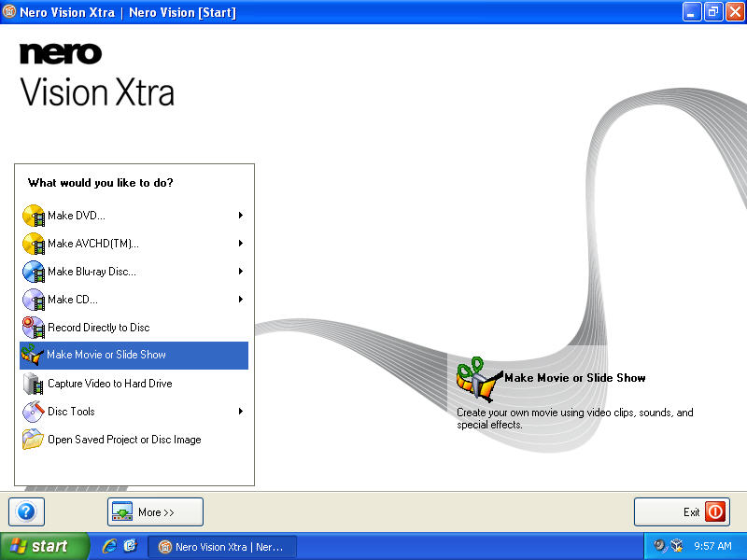Click the Disc Tools icon
The height and width of the screenshot is (560, 747).
click(x=34, y=412)
